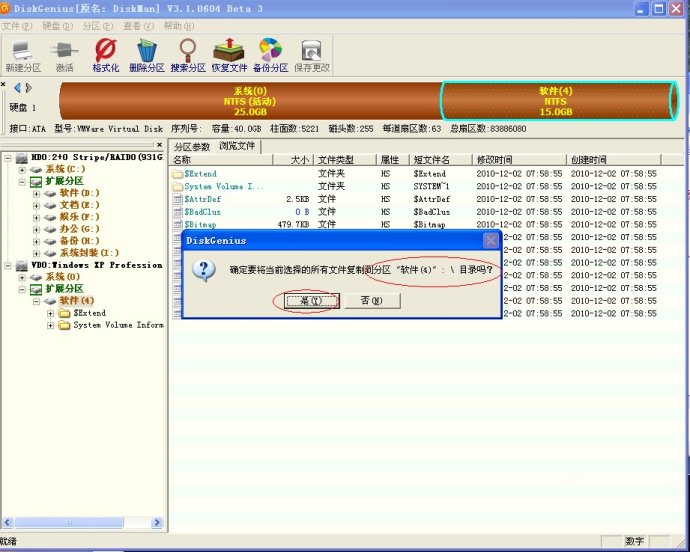
Task: Select the 软件(4) 15.0GB partition bar
Action: tap(559, 101)
